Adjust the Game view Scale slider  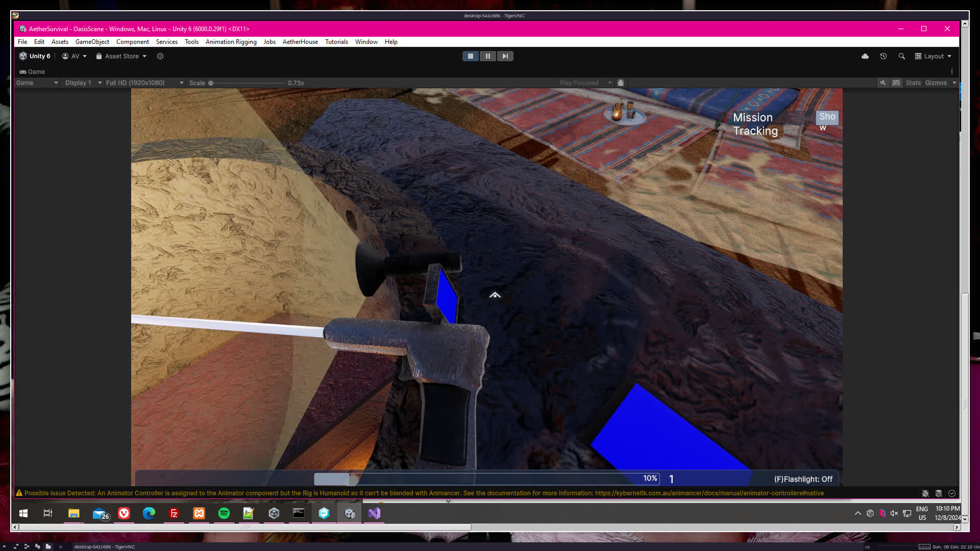point(211,83)
